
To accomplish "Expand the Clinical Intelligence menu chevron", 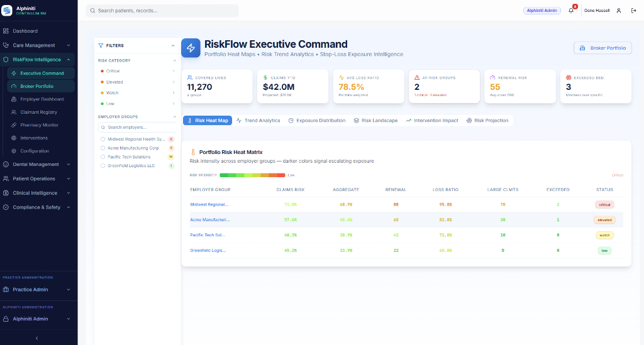I will (69, 193).
